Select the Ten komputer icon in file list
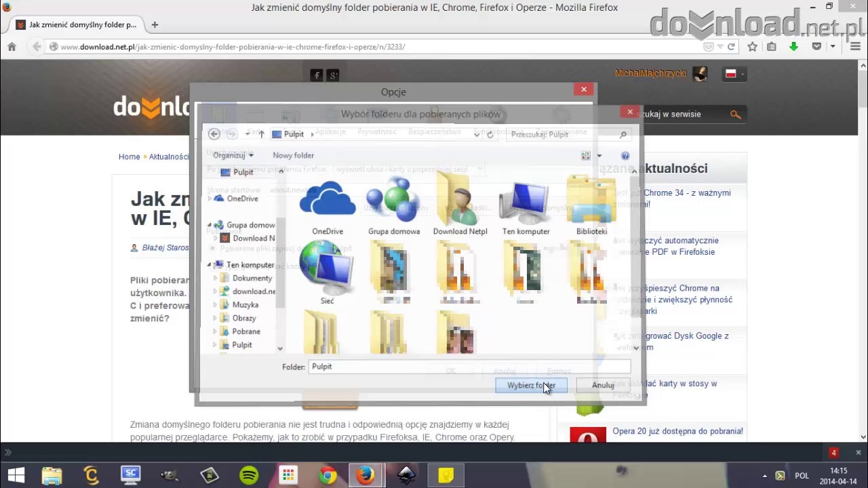The width and height of the screenshot is (868, 488). (x=526, y=201)
